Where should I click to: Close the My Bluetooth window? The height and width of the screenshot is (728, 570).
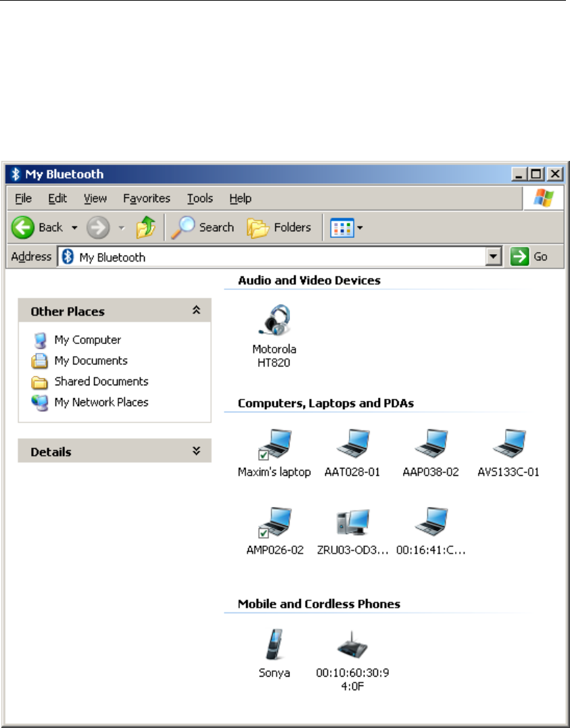coord(554,174)
